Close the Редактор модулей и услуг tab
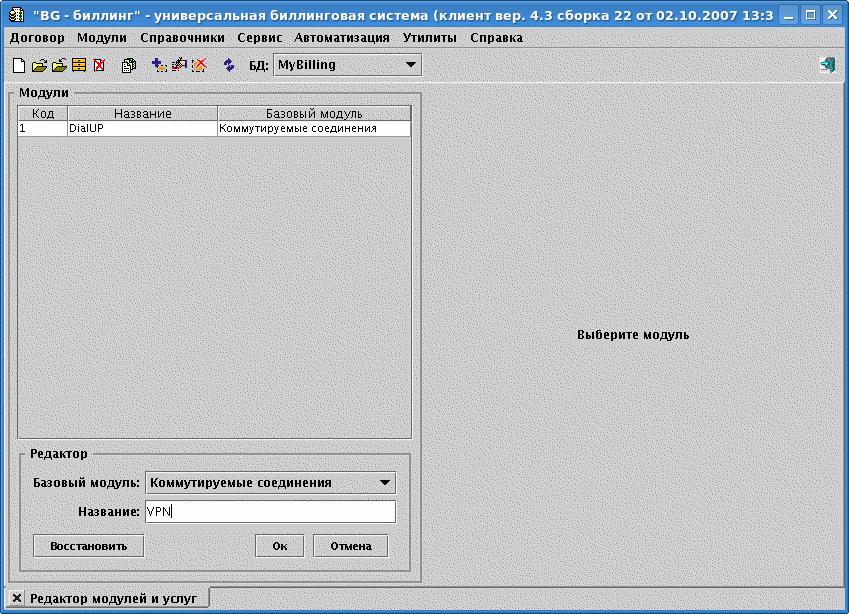Screen dimensions: 849x614 [x=17, y=598]
